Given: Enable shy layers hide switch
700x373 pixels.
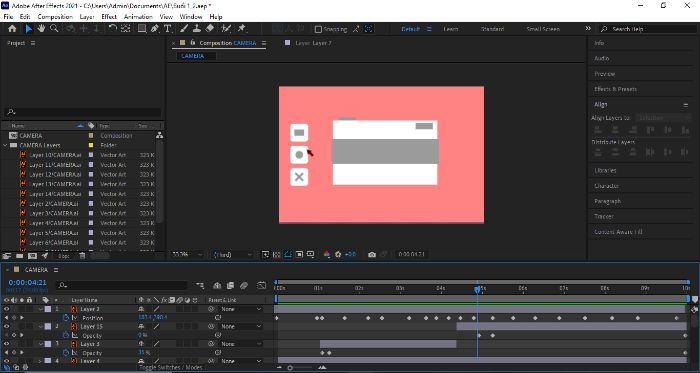Looking at the screenshot, I should [217, 285].
